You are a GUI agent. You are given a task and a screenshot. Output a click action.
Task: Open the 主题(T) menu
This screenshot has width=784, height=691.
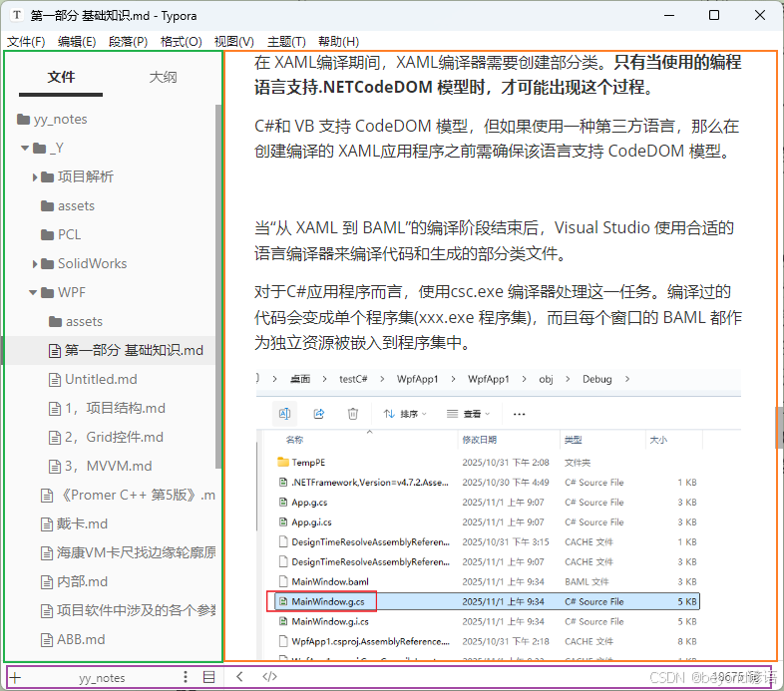point(286,42)
